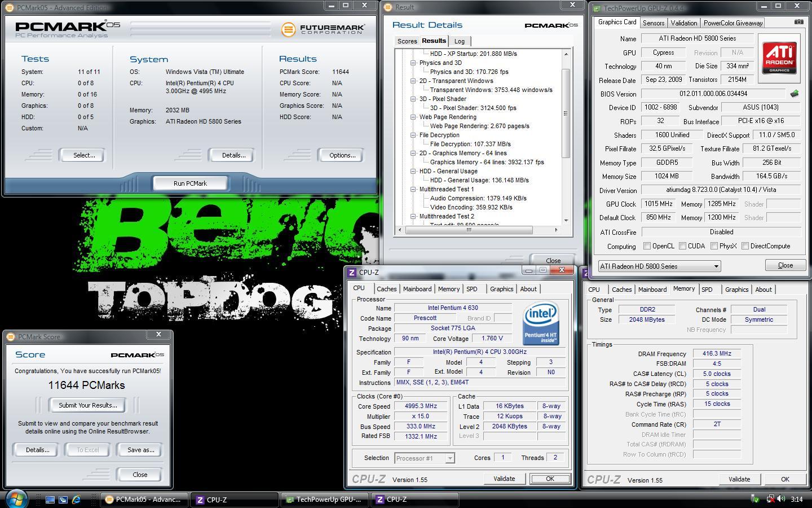Collapse the Multithreaded Test 1 node

click(x=413, y=190)
